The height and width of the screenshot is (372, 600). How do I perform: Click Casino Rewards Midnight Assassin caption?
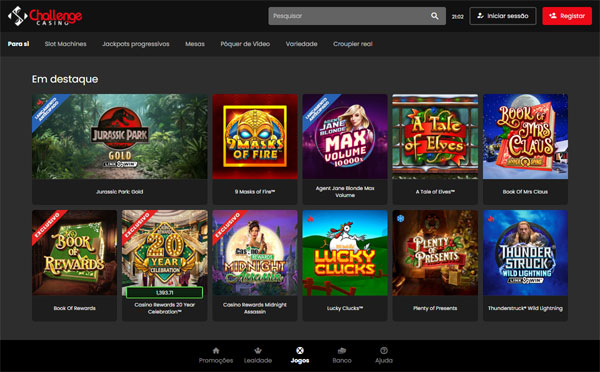[255, 308]
